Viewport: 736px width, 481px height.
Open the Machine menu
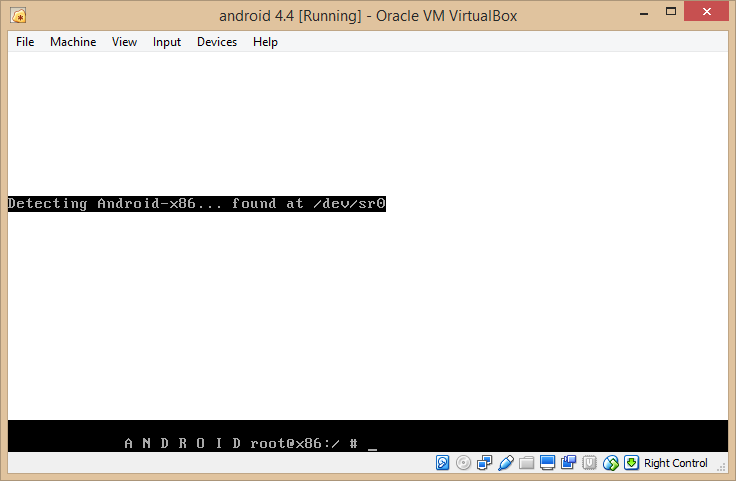pyautogui.click(x=73, y=42)
